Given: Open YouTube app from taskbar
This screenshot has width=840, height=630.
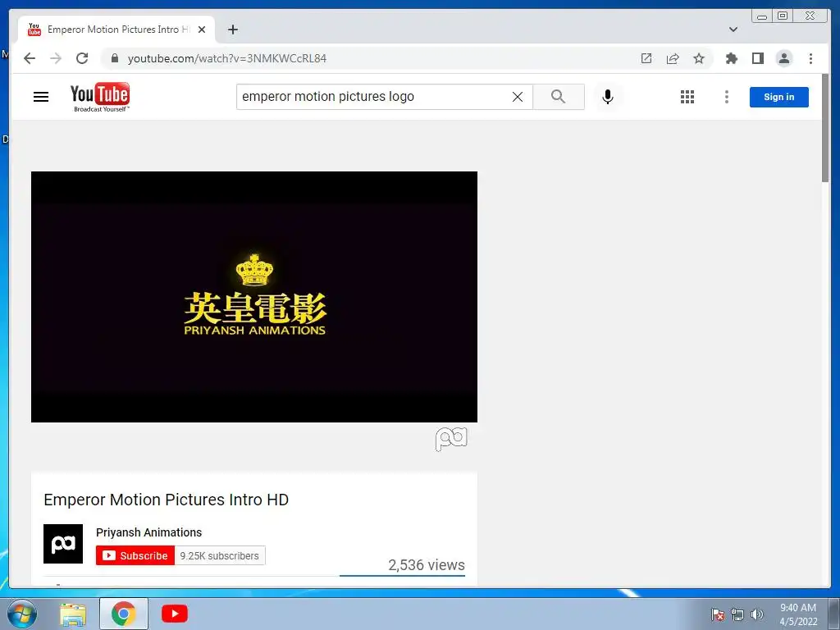Looking at the screenshot, I should pyautogui.click(x=175, y=614).
